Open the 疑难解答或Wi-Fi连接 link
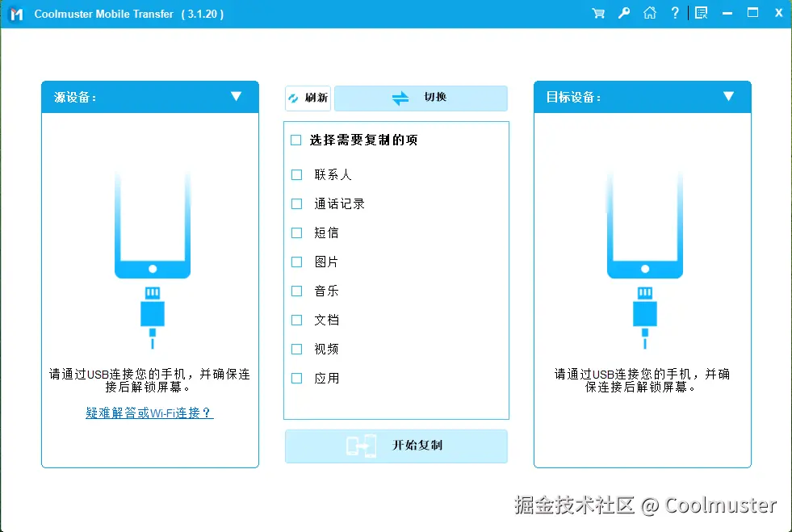Screen dimensions: 792x532 click(149, 413)
